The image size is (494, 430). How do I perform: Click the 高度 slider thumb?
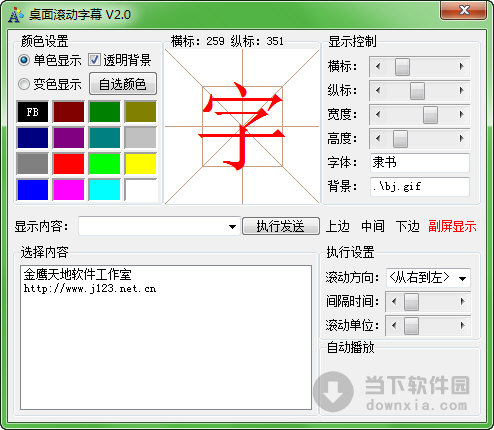tap(400, 139)
